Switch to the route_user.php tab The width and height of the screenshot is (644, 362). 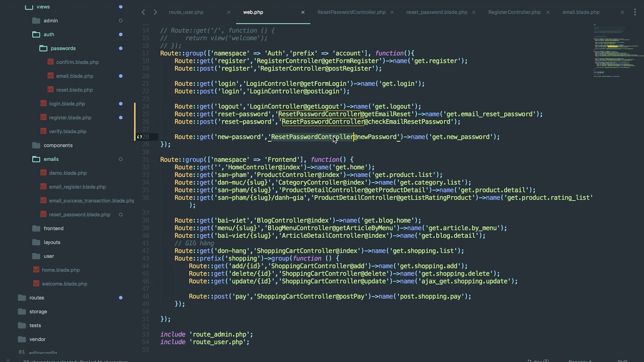point(186,12)
